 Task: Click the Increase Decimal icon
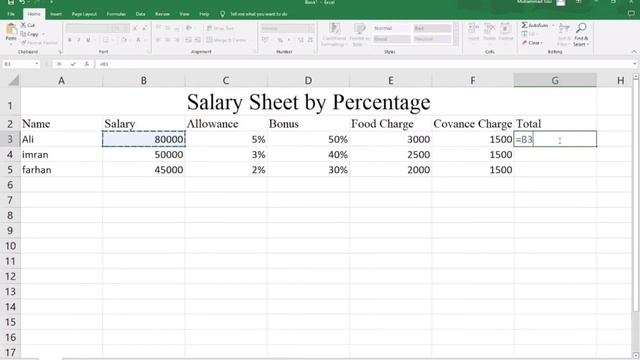pyautogui.click(x=301, y=40)
